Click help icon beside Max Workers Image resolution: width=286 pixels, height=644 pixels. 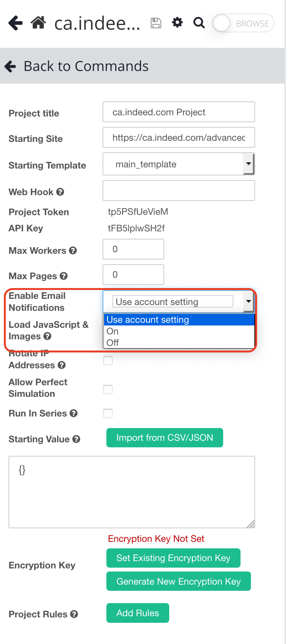pos(73,251)
